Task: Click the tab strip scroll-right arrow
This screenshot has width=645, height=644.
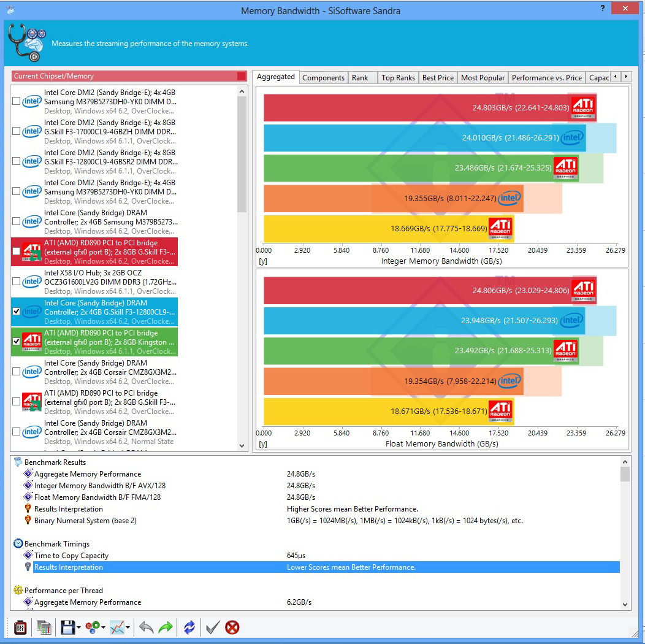Action: pos(626,77)
